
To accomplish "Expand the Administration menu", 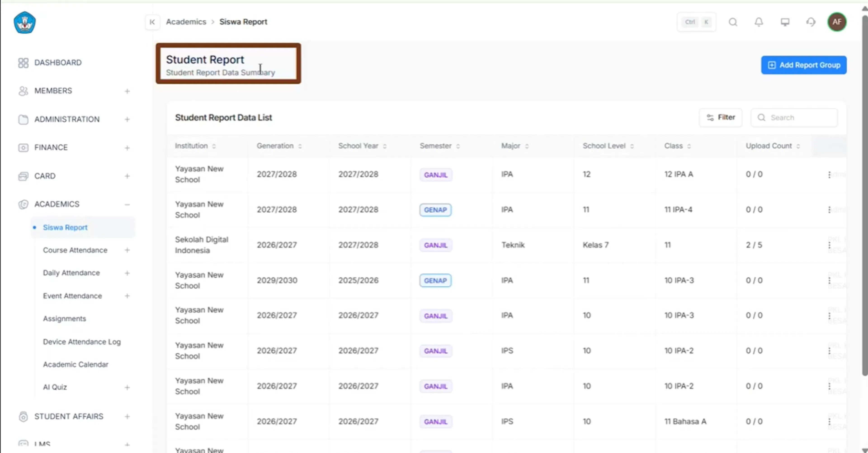I will (x=127, y=120).
